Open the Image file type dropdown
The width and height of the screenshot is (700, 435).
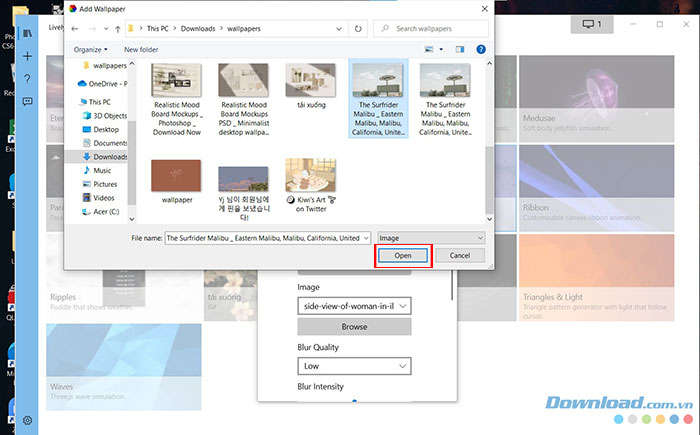tap(432, 238)
